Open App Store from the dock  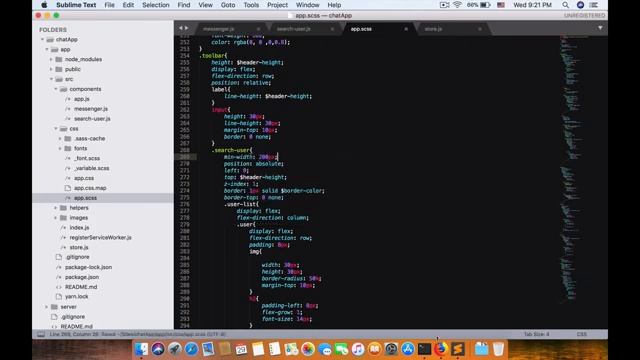point(408,349)
